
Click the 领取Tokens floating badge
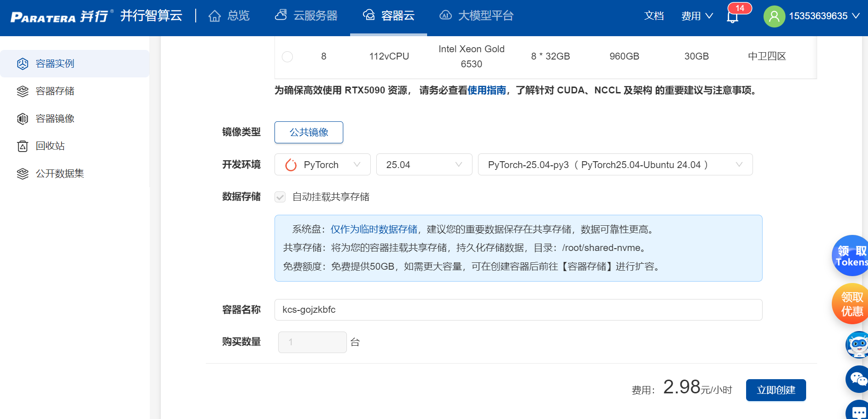point(851,256)
